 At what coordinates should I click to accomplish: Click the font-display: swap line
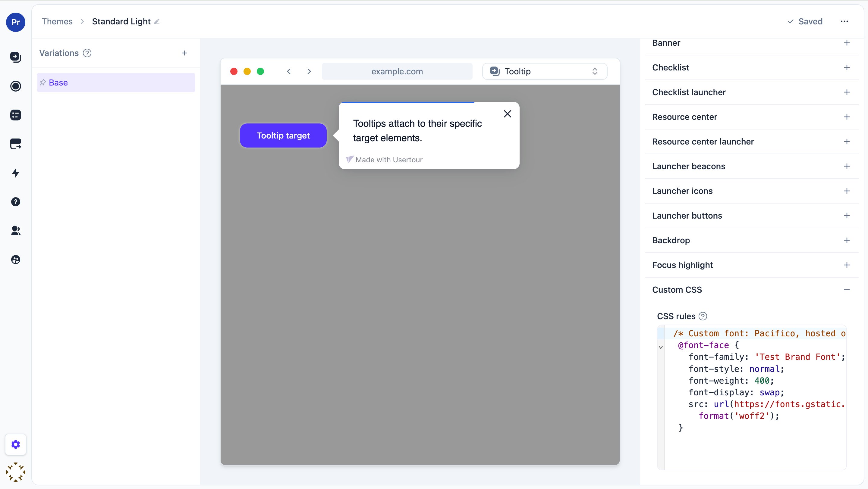coord(736,392)
